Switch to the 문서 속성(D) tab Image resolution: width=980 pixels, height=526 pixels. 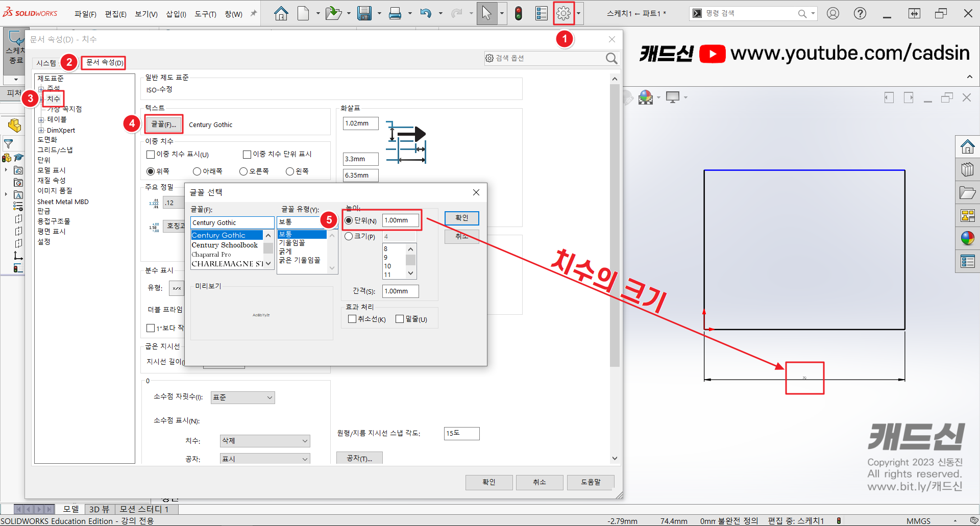(104, 62)
